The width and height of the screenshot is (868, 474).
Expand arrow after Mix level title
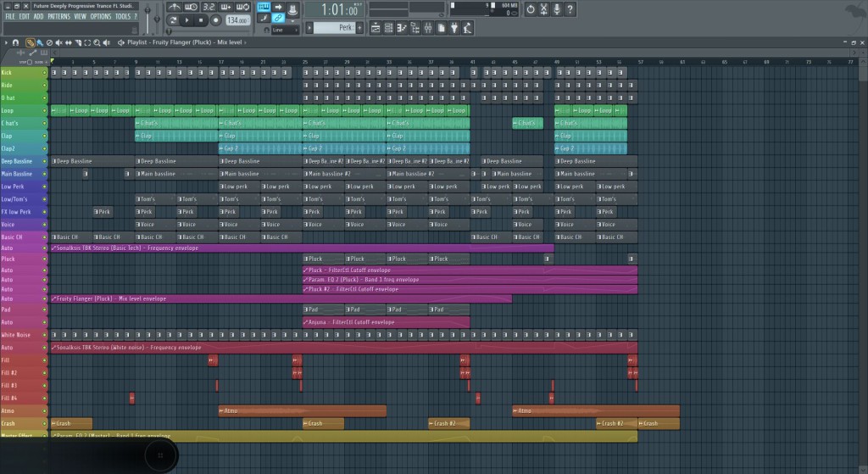(245, 42)
